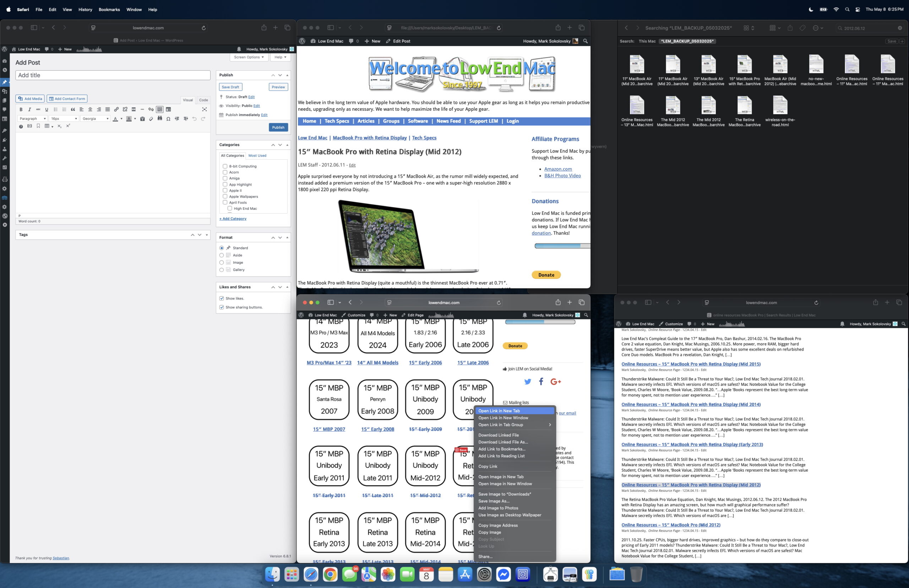
Task: Insert a bulleted list in the editor
Action: (55, 110)
